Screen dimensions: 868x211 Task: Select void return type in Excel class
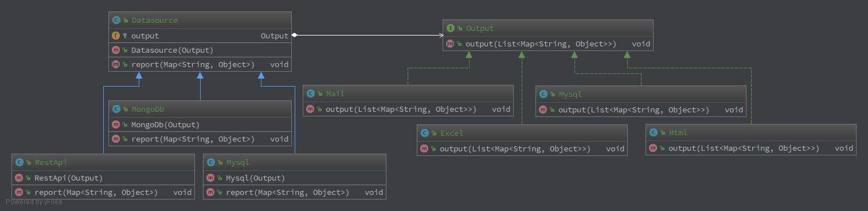pos(615,149)
